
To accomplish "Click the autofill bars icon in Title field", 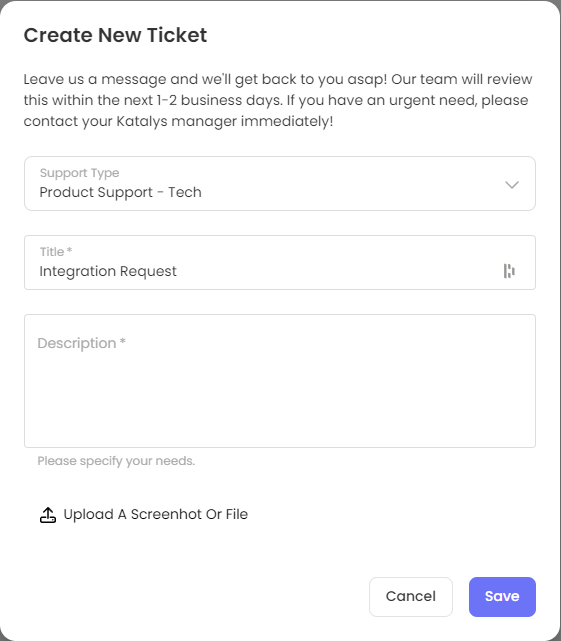I will 509,271.
